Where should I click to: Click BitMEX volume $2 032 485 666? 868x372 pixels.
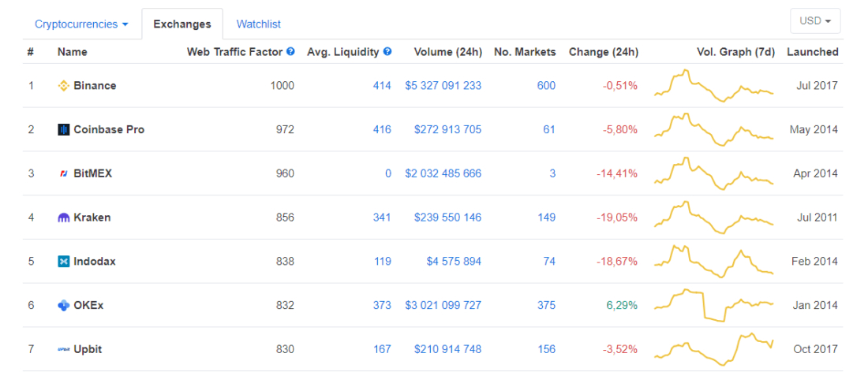point(443,173)
